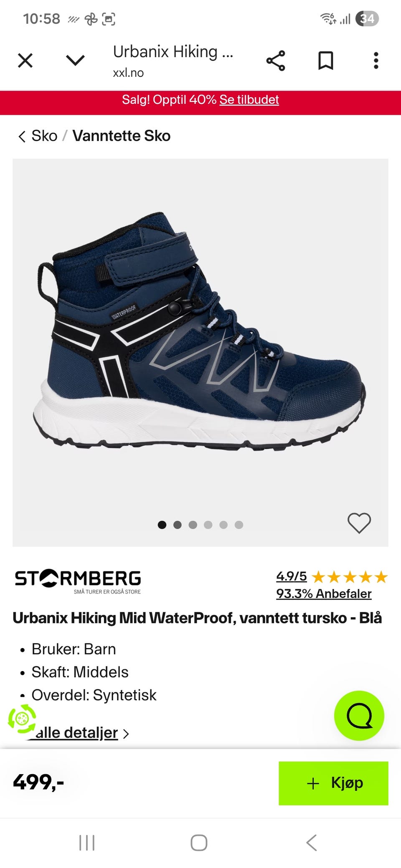The height and width of the screenshot is (868, 401).
Task: Add product with the Kjøp button
Action: pos(333,783)
